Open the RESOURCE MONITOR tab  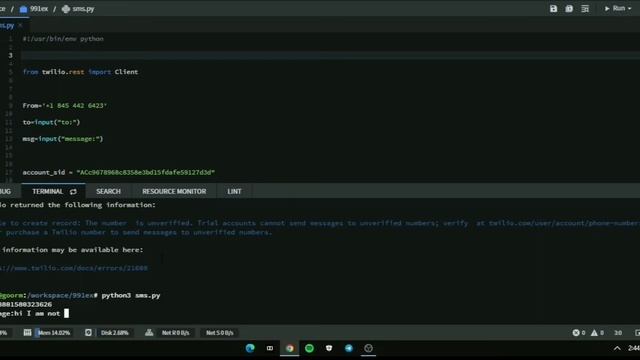click(x=174, y=191)
